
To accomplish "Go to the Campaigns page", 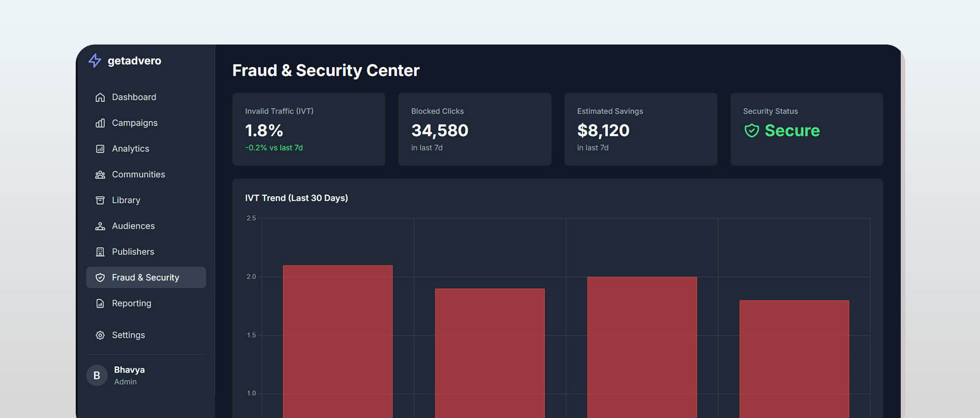I will (134, 123).
